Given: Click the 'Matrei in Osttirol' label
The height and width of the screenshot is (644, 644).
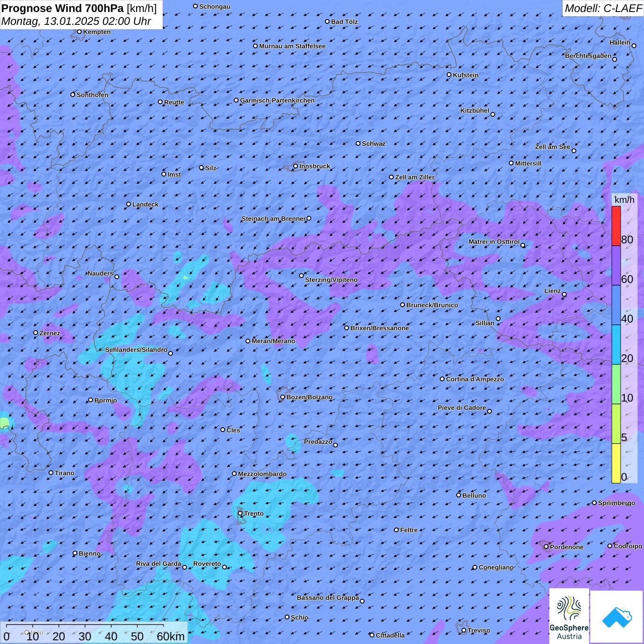Looking at the screenshot, I should [x=494, y=241].
